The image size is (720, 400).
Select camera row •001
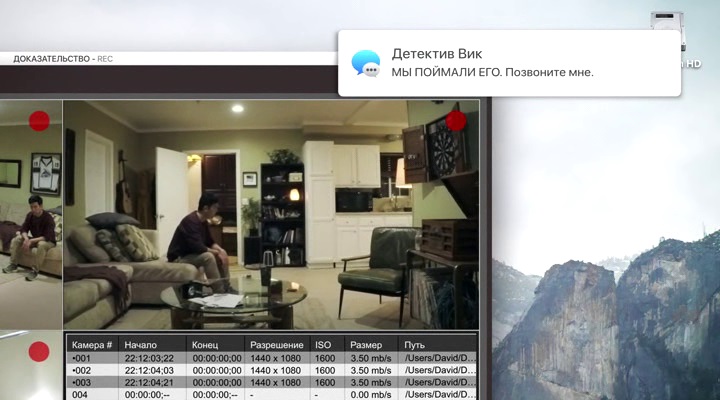point(272,358)
